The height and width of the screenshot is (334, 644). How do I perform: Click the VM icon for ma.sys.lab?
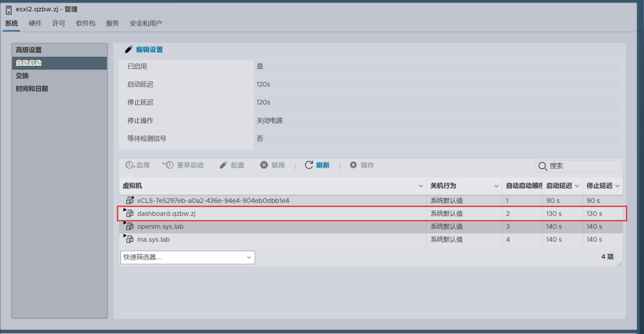129,239
